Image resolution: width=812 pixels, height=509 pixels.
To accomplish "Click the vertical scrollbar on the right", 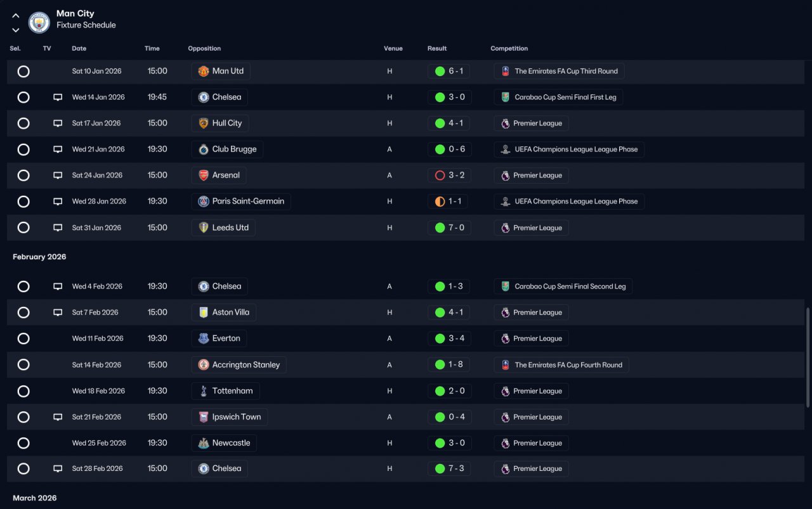I will point(808,358).
